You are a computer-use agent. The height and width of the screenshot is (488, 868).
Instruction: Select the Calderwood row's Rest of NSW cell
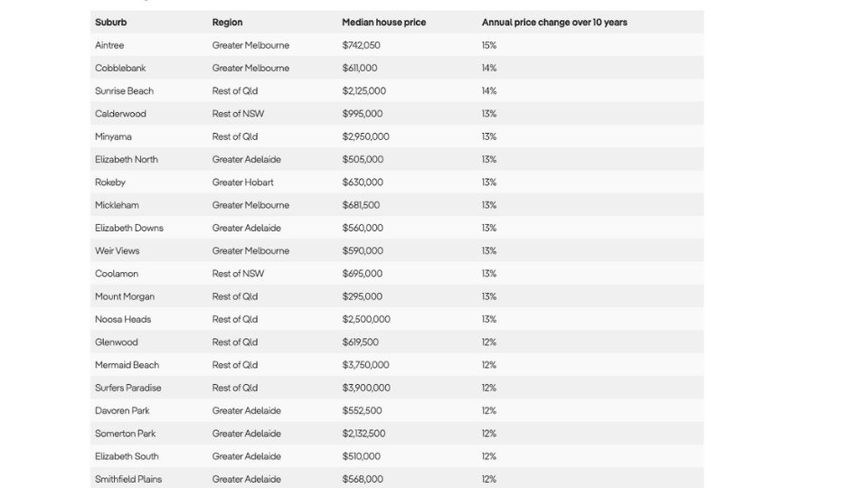[x=238, y=114]
